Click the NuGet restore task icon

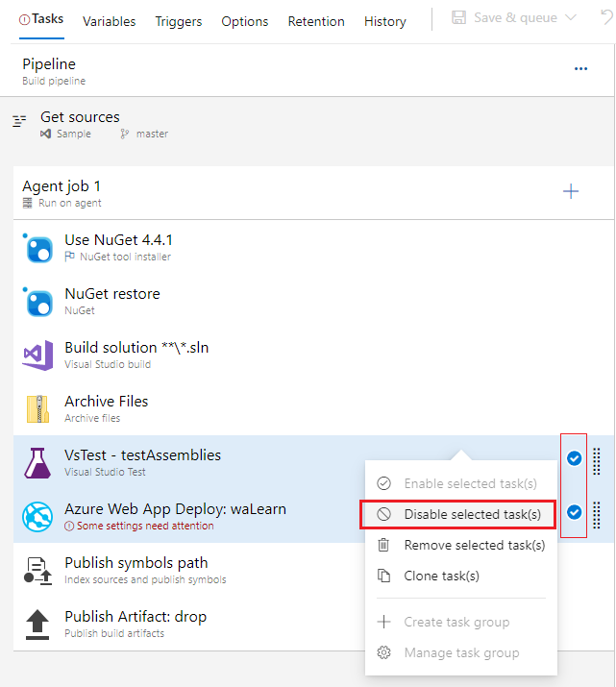pyautogui.click(x=38, y=302)
